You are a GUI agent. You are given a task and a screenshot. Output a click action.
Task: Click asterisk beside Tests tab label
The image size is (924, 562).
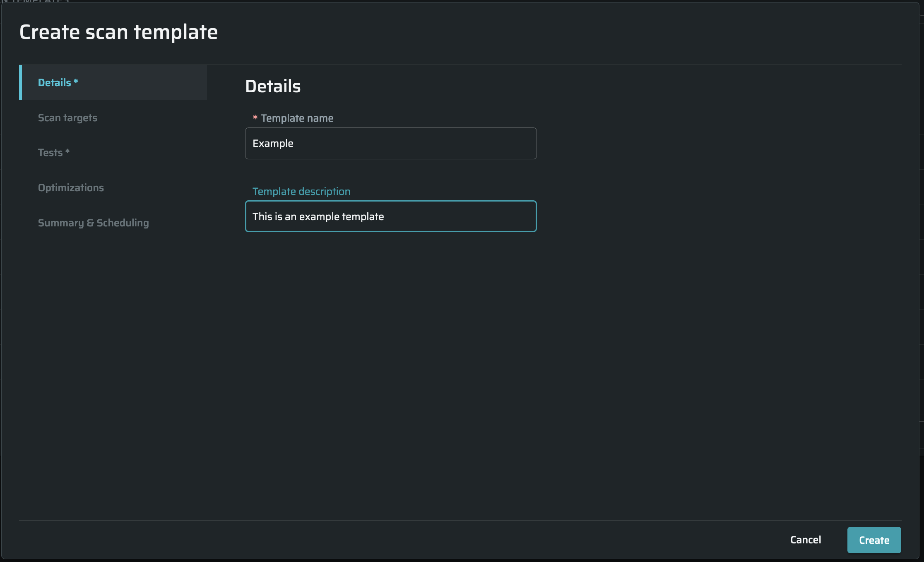point(67,151)
